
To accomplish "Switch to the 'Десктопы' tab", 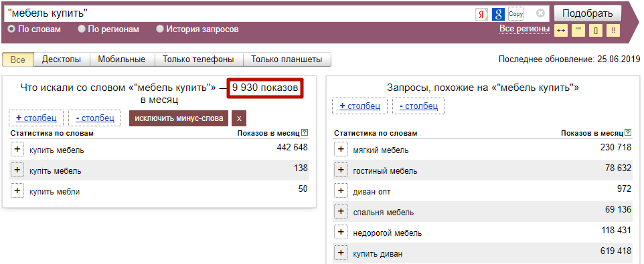I will 62,59.
